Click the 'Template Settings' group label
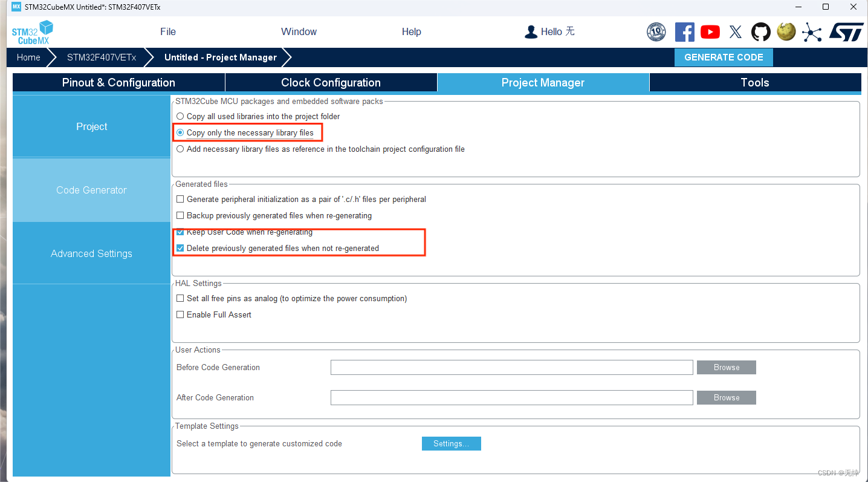The width and height of the screenshot is (868, 482). click(207, 426)
